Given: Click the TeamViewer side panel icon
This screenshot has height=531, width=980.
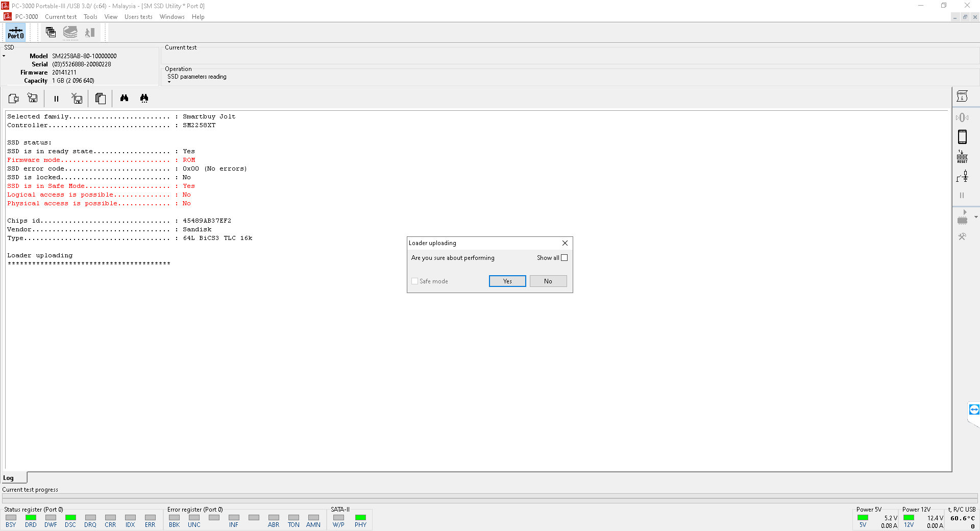Looking at the screenshot, I should (974, 409).
